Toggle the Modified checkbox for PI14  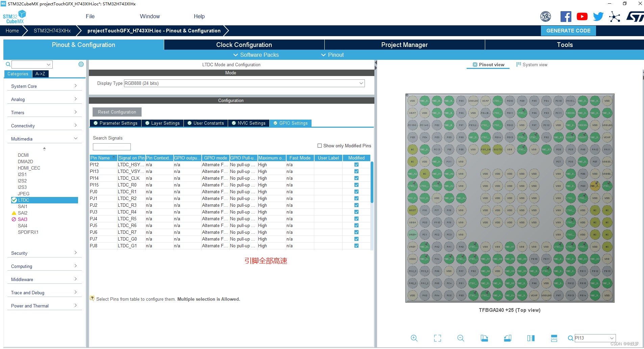(x=356, y=178)
